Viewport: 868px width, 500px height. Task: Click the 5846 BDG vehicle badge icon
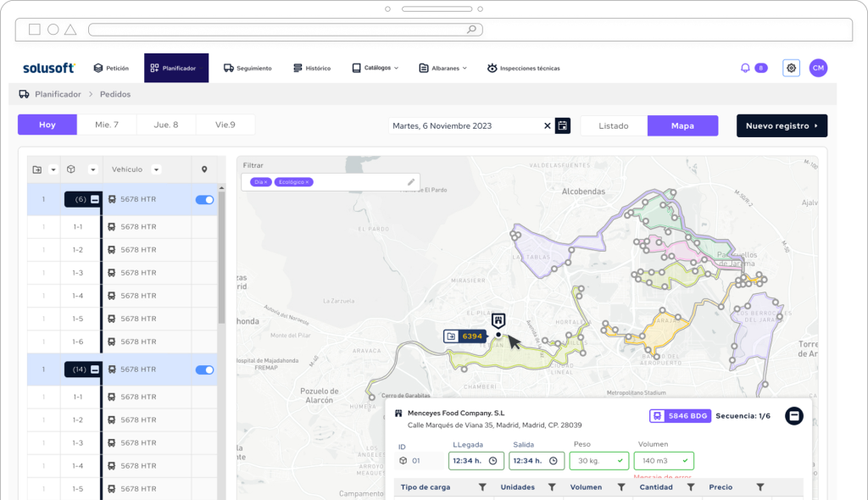[657, 415]
